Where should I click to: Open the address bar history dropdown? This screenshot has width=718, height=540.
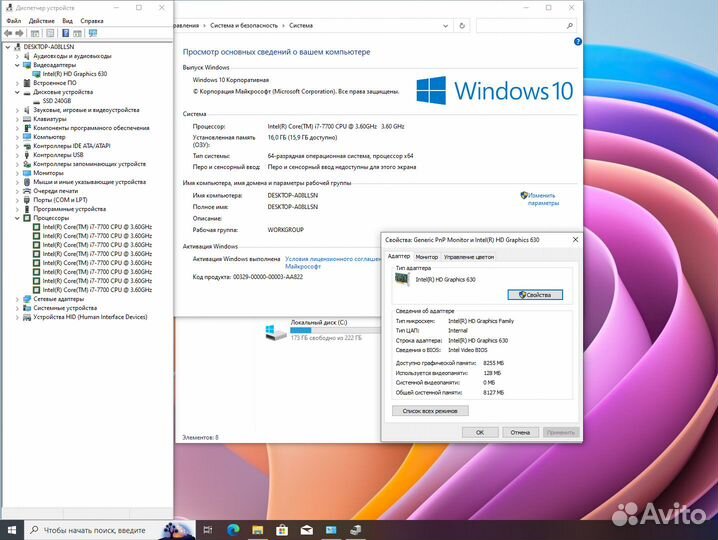click(x=445, y=26)
